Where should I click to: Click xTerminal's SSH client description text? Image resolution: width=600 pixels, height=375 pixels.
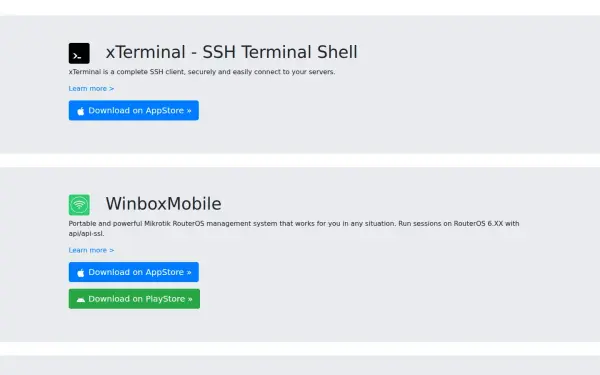coord(202,72)
